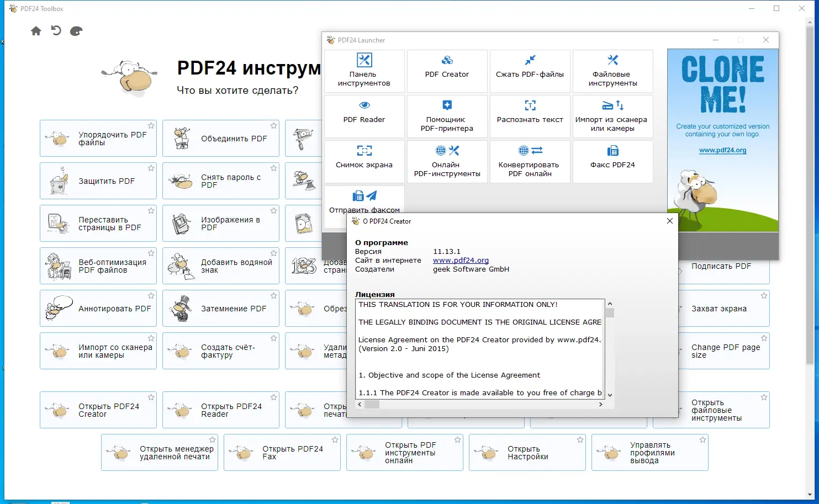Click the Открыть файловые инструменты tile
The image size is (819, 504).
pos(723,410)
